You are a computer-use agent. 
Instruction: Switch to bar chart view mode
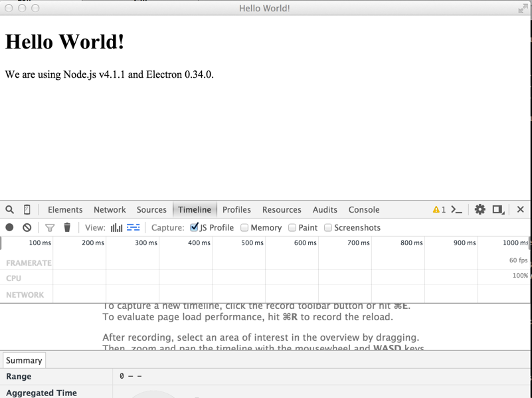116,227
